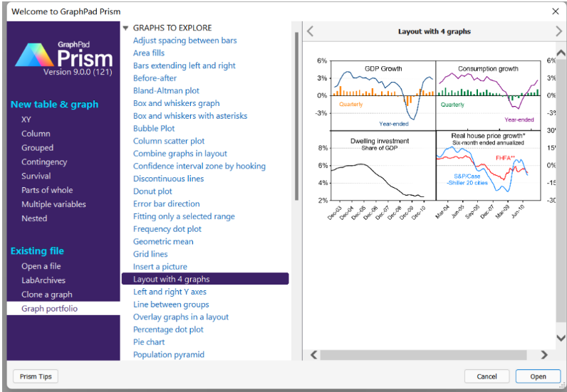Select Population pyramid example
Image resolution: width=567 pixels, height=392 pixels.
[169, 355]
